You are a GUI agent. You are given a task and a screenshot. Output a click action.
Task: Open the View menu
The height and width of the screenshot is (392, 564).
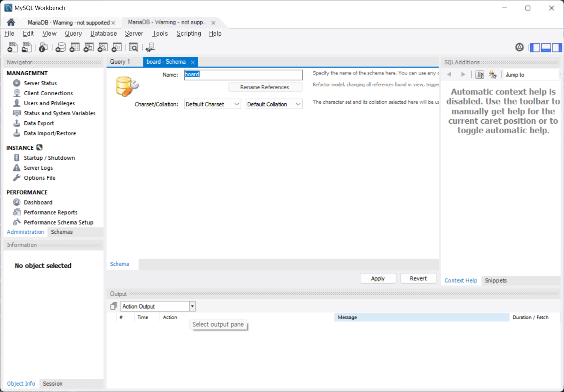pos(50,34)
